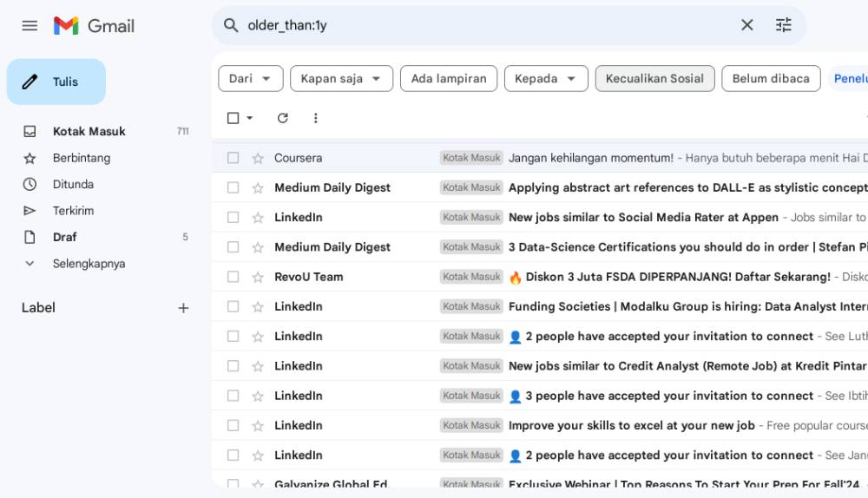Star the Coursera email
Screen dimensions: 868x498
[x=258, y=158]
